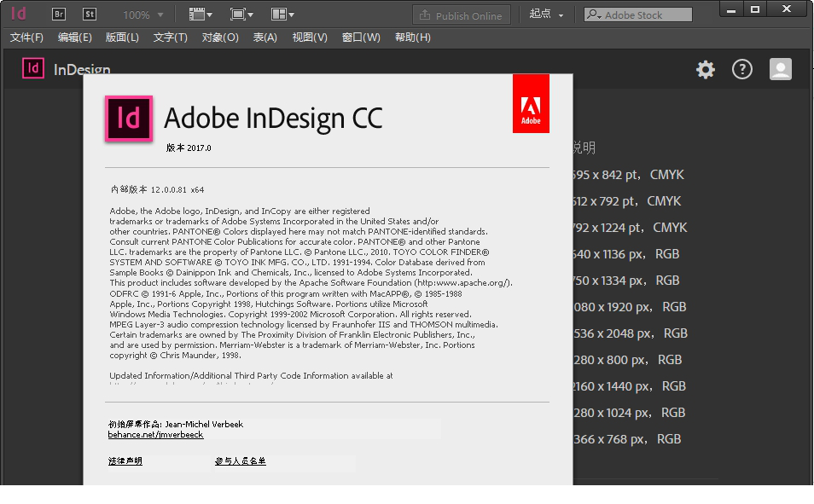The height and width of the screenshot is (504, 814).
Task: Open Adobe Bridge via the Br icon
Action: click(x=59, y=14)
